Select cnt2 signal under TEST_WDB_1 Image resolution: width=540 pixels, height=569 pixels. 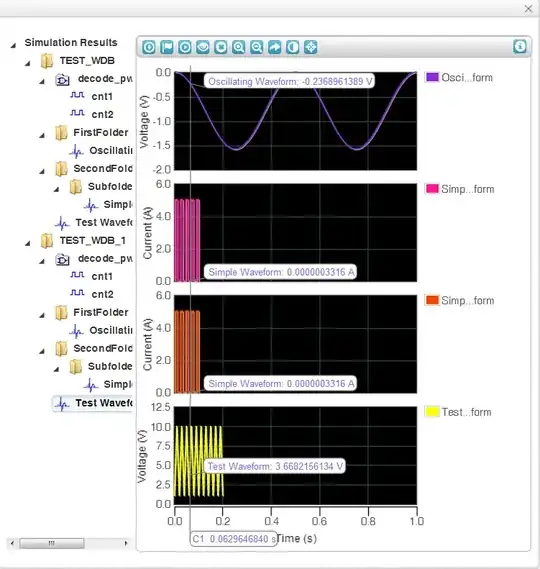(x=102, y=294)
